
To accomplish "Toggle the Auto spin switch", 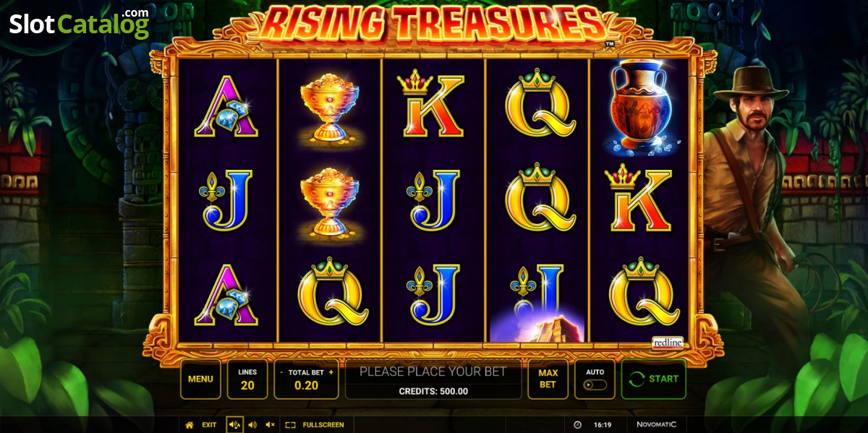I will (x=595, y=385).
